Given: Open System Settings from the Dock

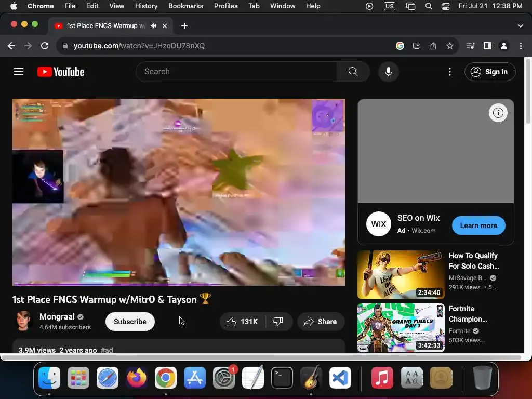Looking at the screenshot, I should click(224, 377).
